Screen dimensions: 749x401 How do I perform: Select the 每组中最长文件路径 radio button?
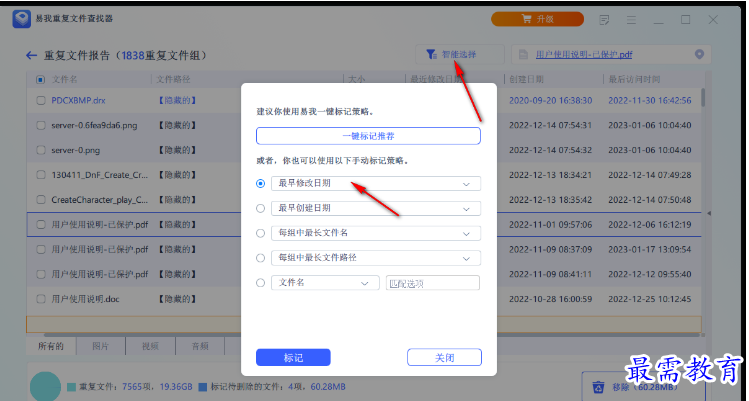coord(260,258)
